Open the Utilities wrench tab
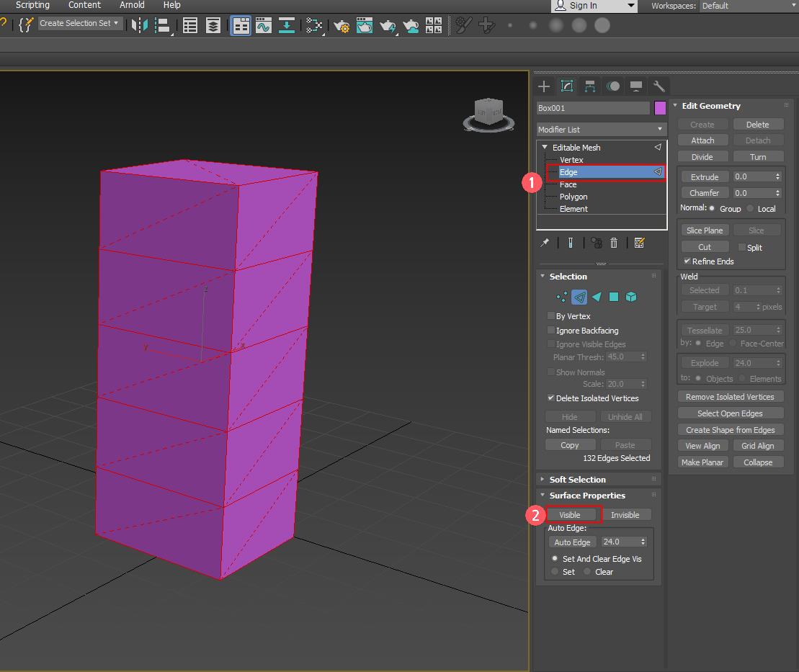Screen dimensions: 799x672 659,86
